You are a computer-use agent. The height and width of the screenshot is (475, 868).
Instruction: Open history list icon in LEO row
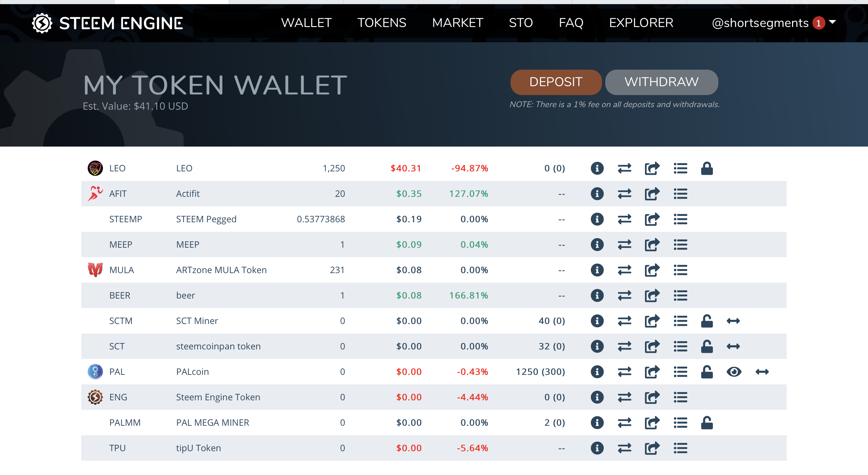[x=680, y=168]
